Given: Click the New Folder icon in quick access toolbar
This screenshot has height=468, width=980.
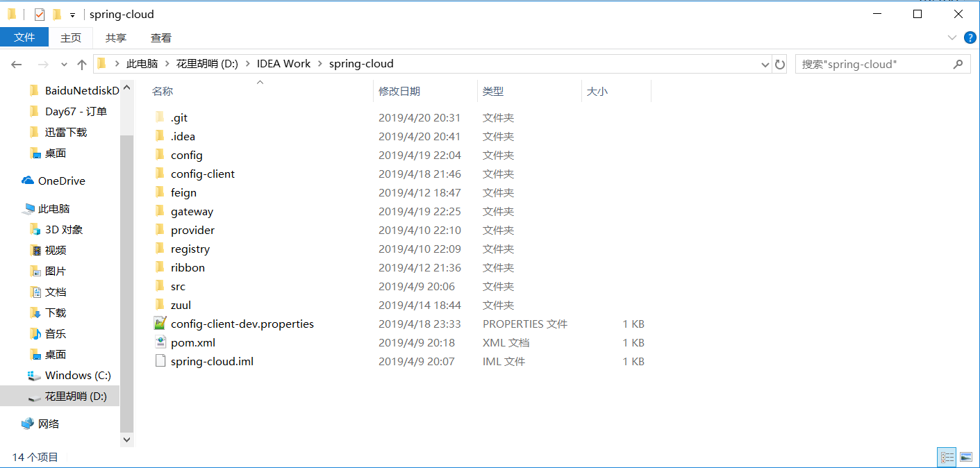Looking at the screenshot, I should (57, 14).
